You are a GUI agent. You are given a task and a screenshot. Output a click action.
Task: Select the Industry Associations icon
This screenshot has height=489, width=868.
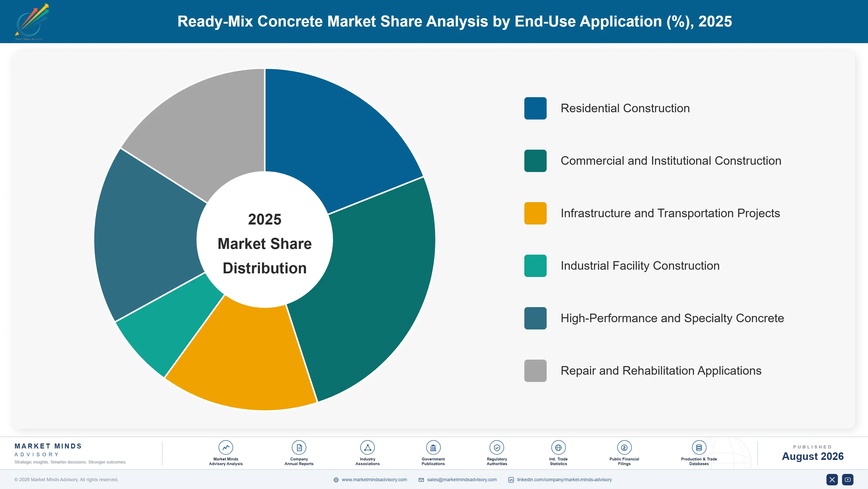pyautogui.click(x=367, y=447)
